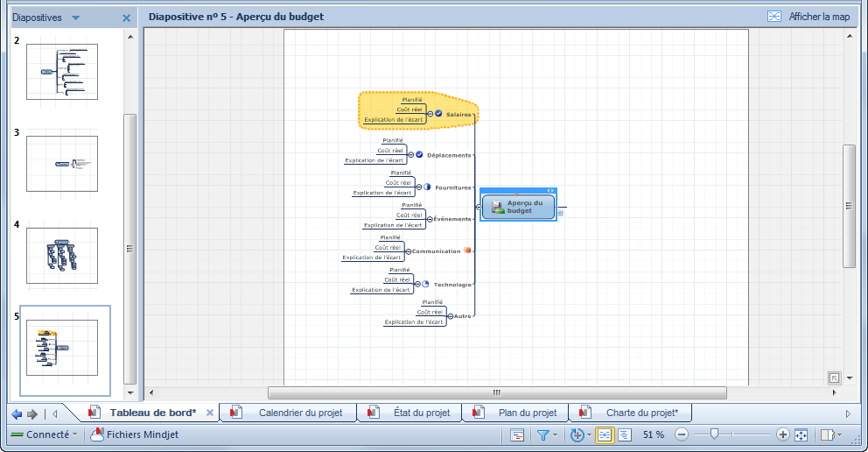Viewport: 868px width, 452px height.
Task: Toggle the task-complete checkmark on Salaires
Action: point(438,114)
